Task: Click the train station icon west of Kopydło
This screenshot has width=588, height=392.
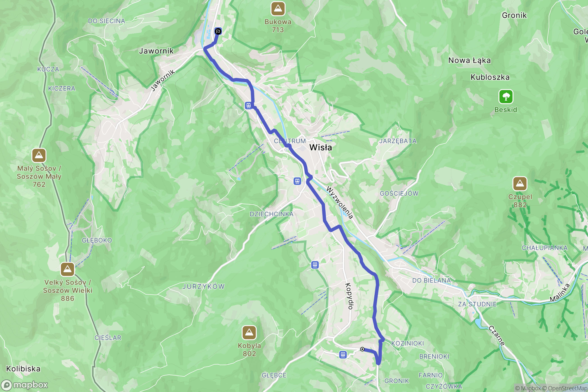Action: (315, 265)
